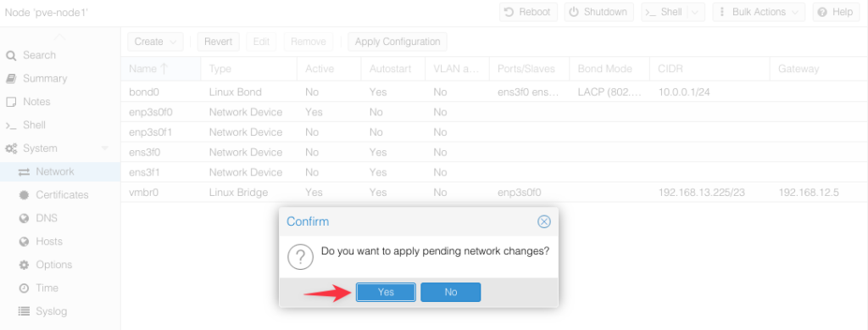Open the Summary sidebar item
Image resolution: width=868 pixels, height=330 pixels.
(60, 79)
